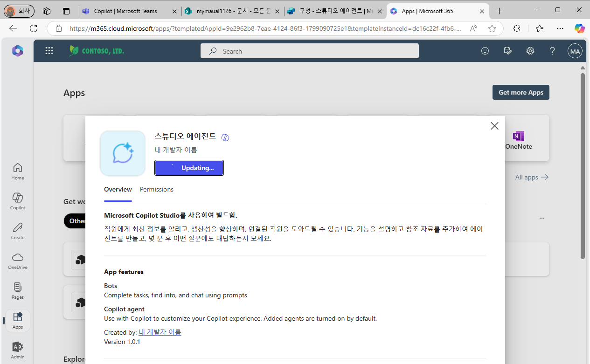Click the 회사 profile button
The image size is (590, 364).
(19, 11)
